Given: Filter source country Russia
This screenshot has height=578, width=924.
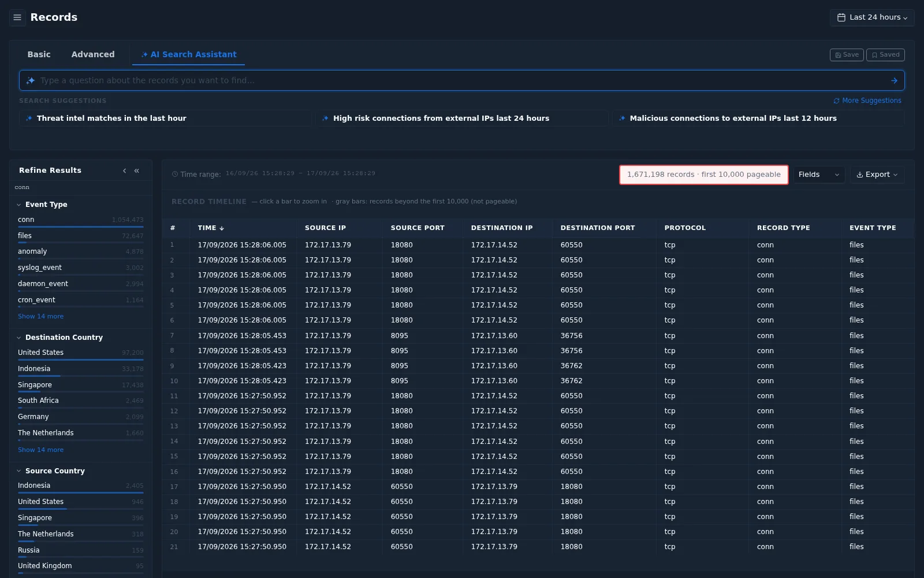Looking at the screenshot, I should click(80, 551).
